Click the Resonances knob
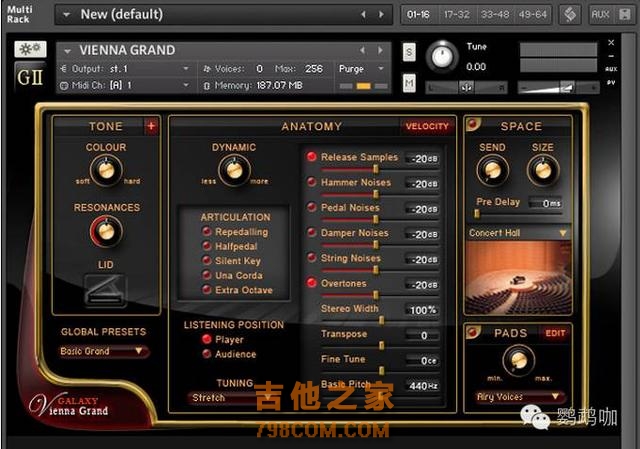640x449 pixels. (x=106, y=231)
